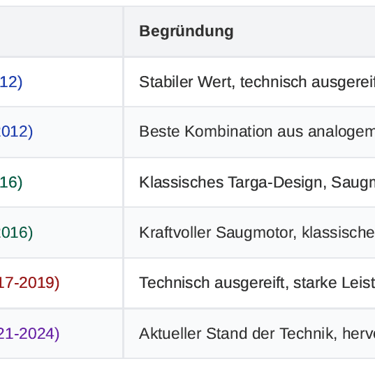Open the green link ending in '16)'

[x=11, y=182]
